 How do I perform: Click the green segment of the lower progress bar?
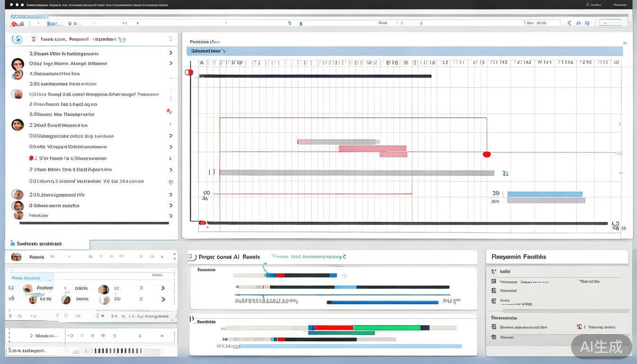pos(387,328)
